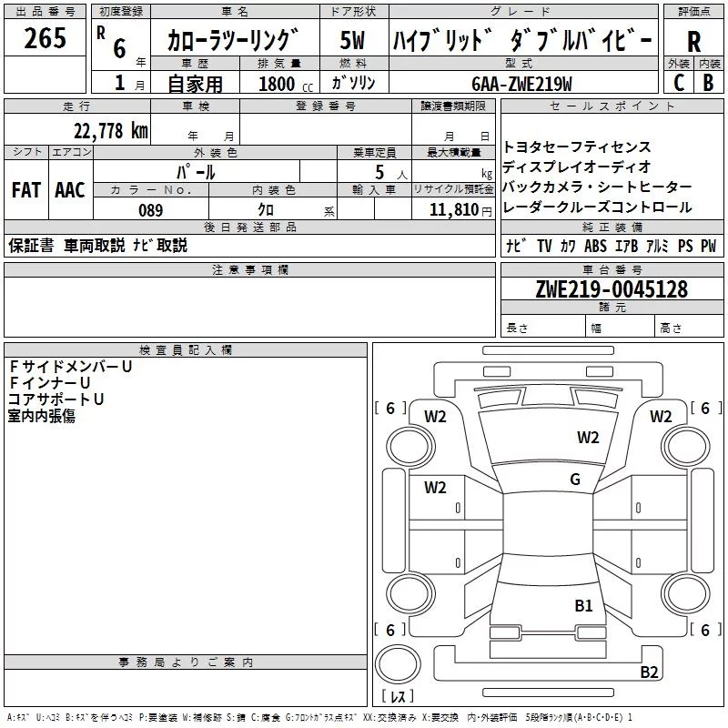Viewport: 728px width, 728px height.
Task: Click the chassis number ZWE219-0045128
Action: 612,289
